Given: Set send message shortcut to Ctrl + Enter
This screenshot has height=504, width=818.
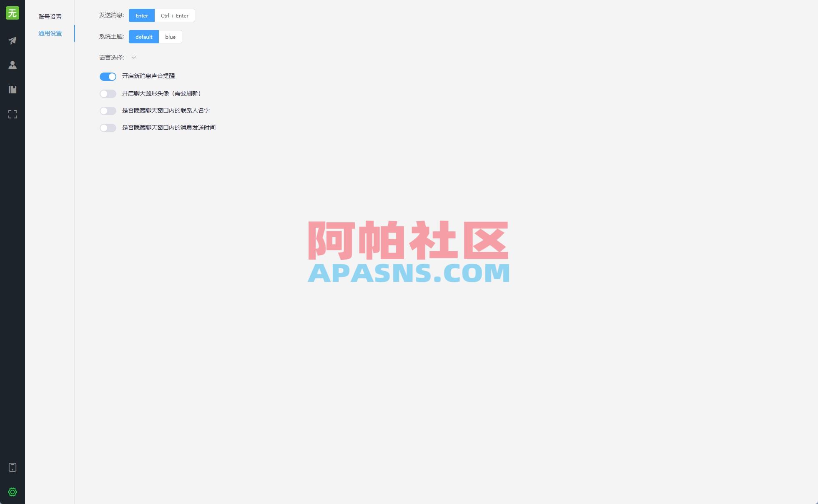Looking at the screenshot, I should pos(174,15).
